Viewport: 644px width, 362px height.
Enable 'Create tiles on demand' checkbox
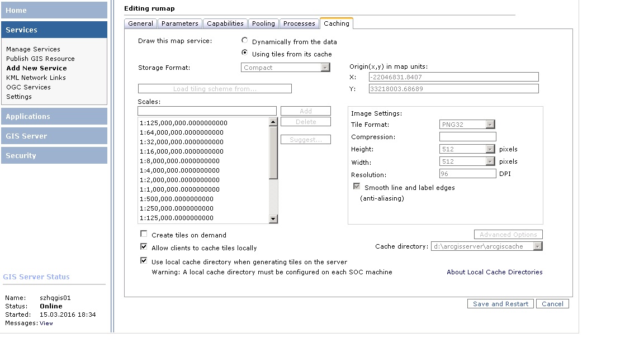(144, 234)
